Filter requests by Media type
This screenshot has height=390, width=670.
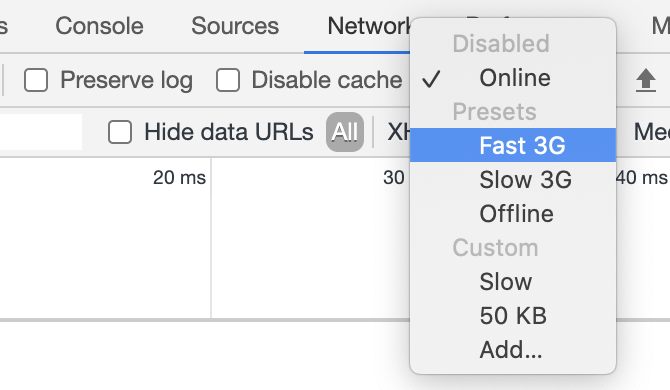(652, 132)
